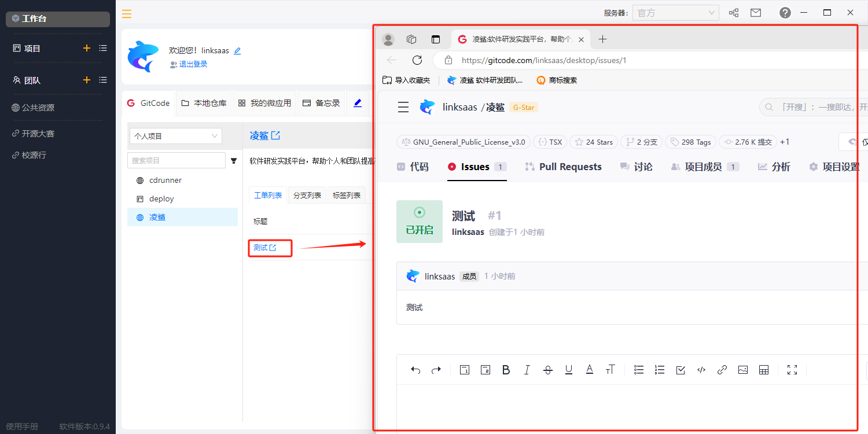Click the 24 Stars badge
The width and height of the screenshot is (868, 434).
593,142
